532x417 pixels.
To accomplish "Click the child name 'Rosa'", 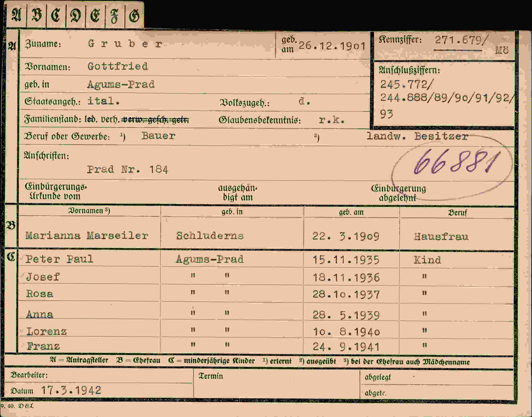I will tap(39, 294).
